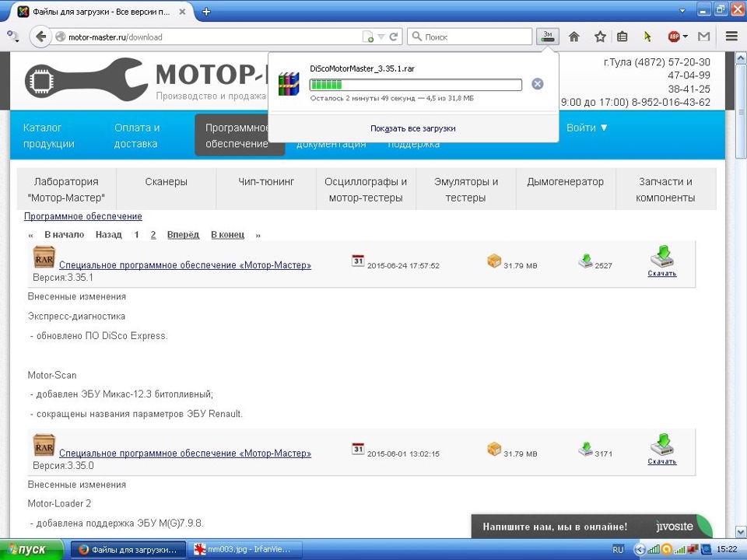Open the Jivosite online chat widget
This screenshot has width=747, height=560.
(591, 527)
